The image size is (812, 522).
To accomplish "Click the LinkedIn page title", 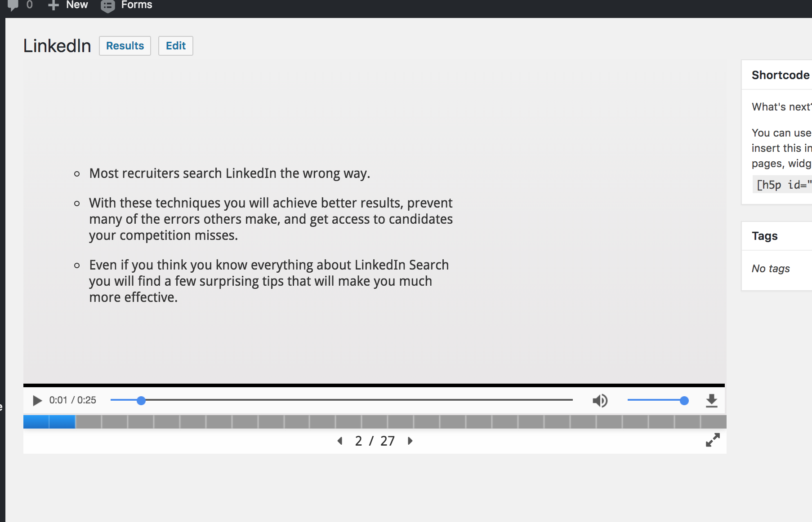I will 57,46.
